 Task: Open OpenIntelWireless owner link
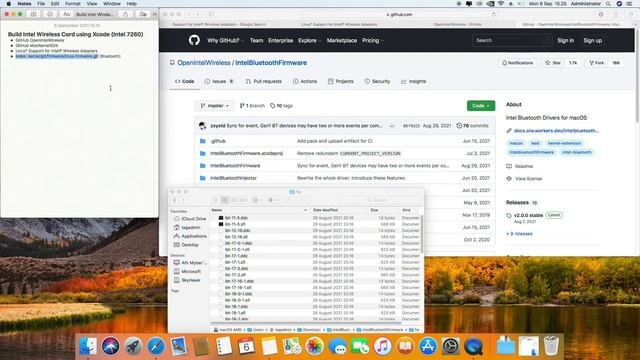204,63
